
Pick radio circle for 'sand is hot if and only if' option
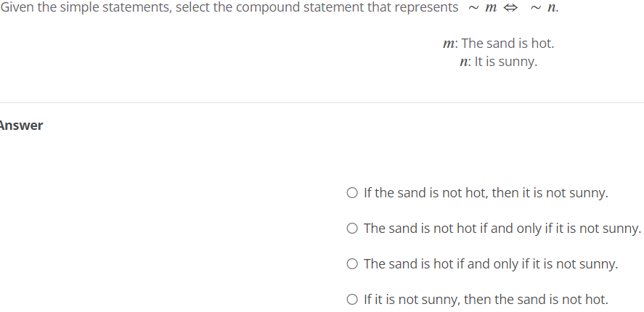[x=352, y=264]
